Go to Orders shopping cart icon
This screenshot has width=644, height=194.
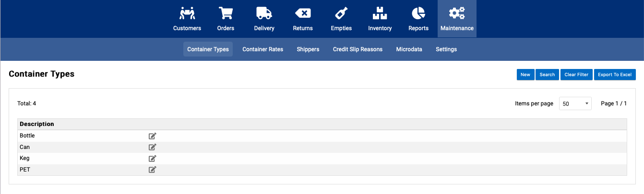pyautogui.click(x=226, y=13)
